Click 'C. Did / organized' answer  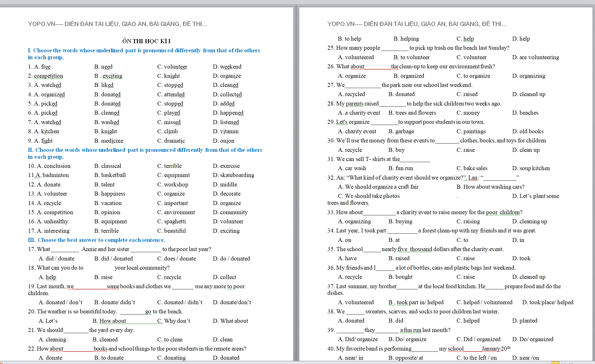pyautogui.click(x=478, y=339)
